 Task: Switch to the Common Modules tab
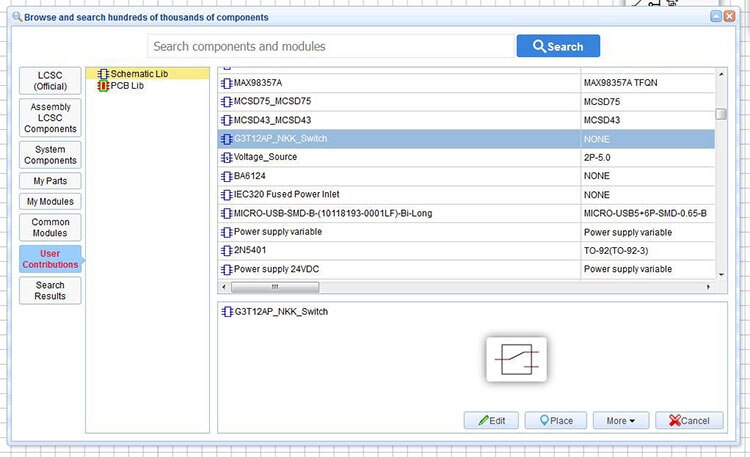(50, 228)
